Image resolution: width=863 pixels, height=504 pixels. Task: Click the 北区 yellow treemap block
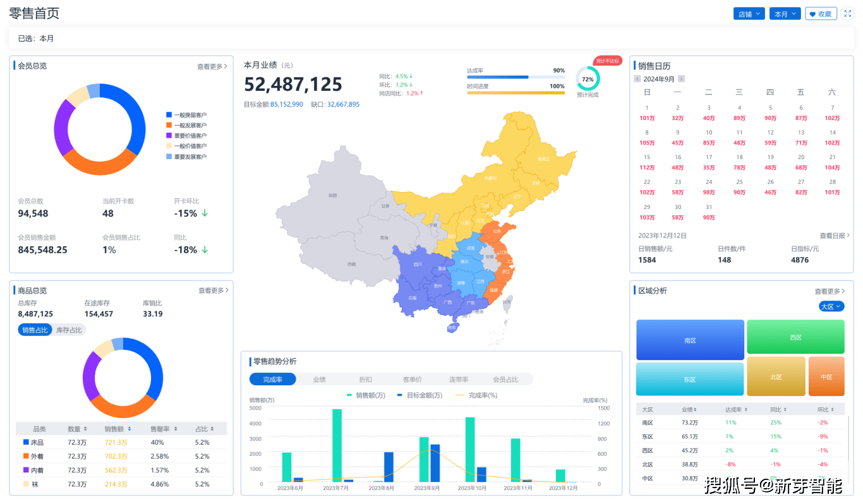(776, 376)
